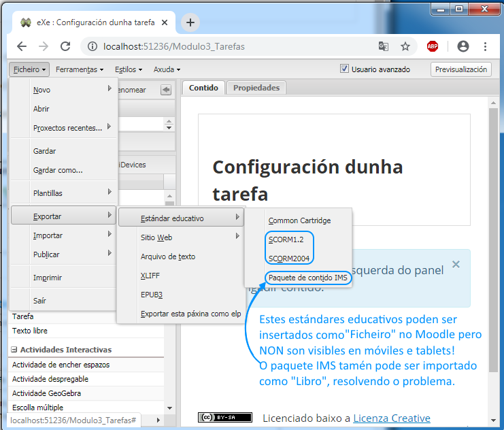Click the outline panel spinner arrows

[169, 124]
